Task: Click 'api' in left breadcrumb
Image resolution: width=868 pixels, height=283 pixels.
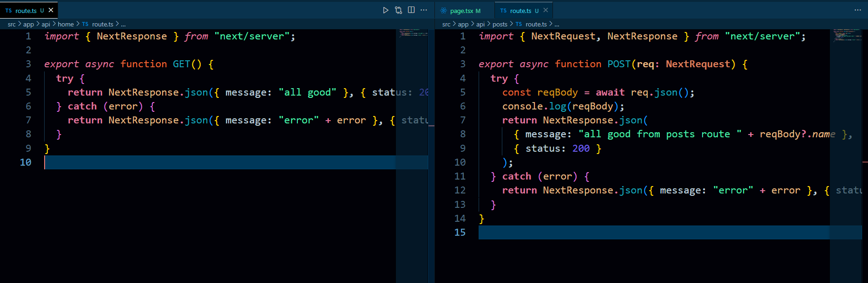Action: pos(46,24)
